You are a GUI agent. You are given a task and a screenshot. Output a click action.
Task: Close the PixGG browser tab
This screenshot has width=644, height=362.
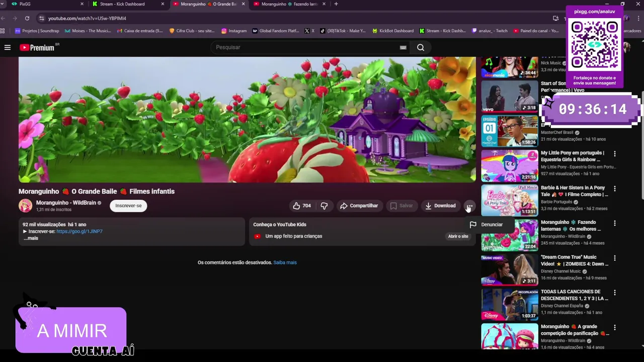[82, 4]
